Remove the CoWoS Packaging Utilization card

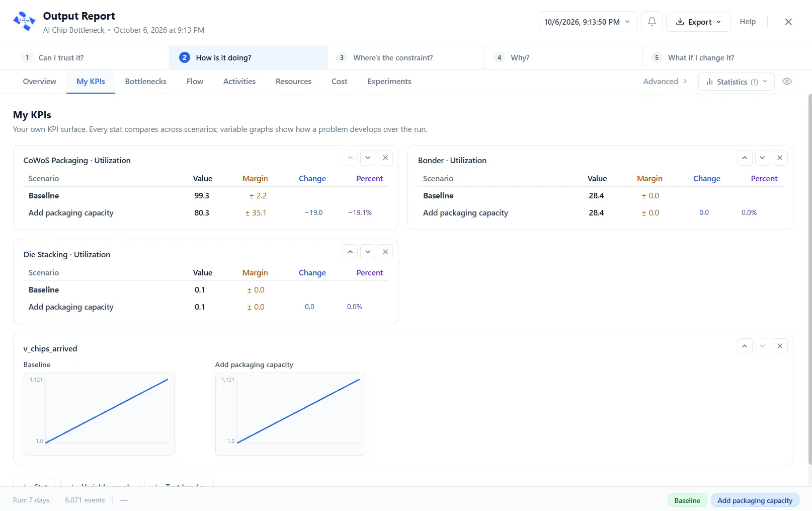[x=385, y=158]
